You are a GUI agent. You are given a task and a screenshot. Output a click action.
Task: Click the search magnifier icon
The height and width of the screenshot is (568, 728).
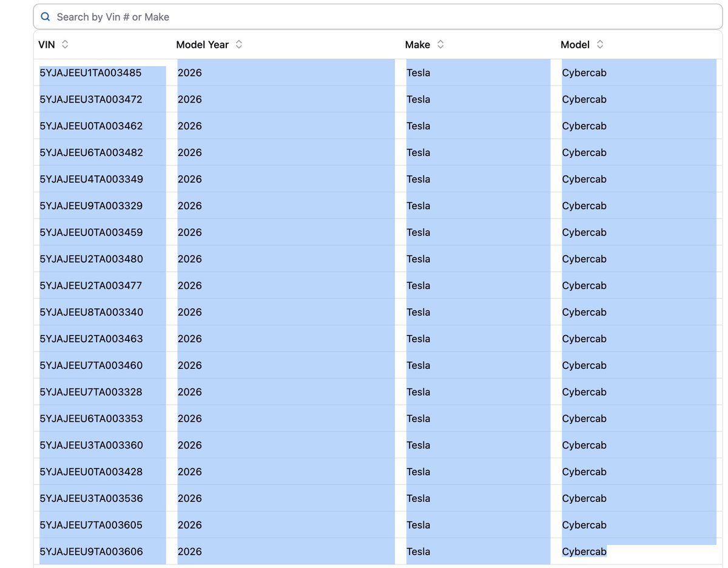pos(45,17)
